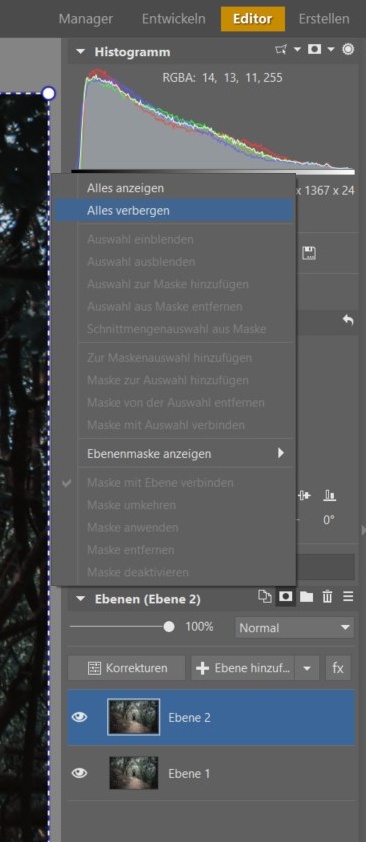Select the Ebene 2 thumbnail
The width and height of the screenshot is (366, 842).
pos(134,717)
